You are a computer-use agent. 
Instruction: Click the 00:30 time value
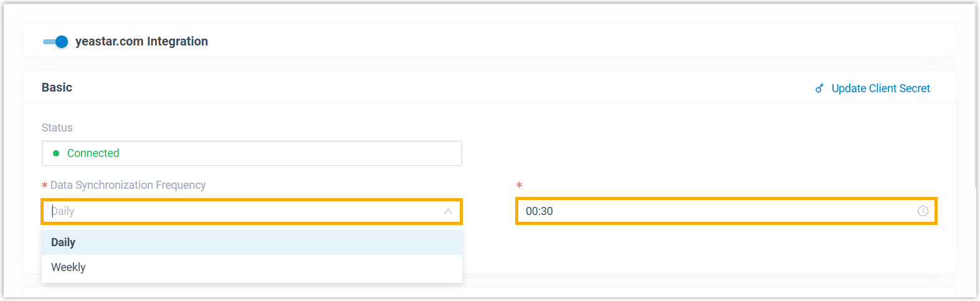540,211
